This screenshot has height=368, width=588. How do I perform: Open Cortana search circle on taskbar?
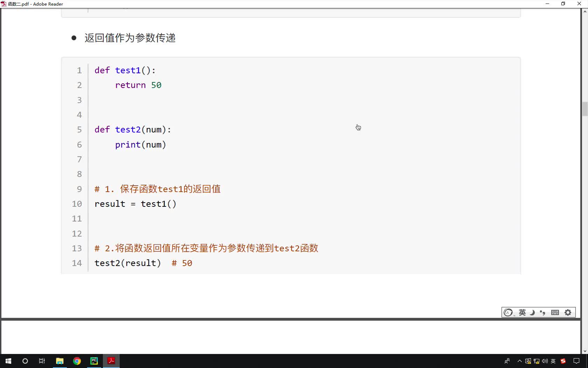[25, 361]
